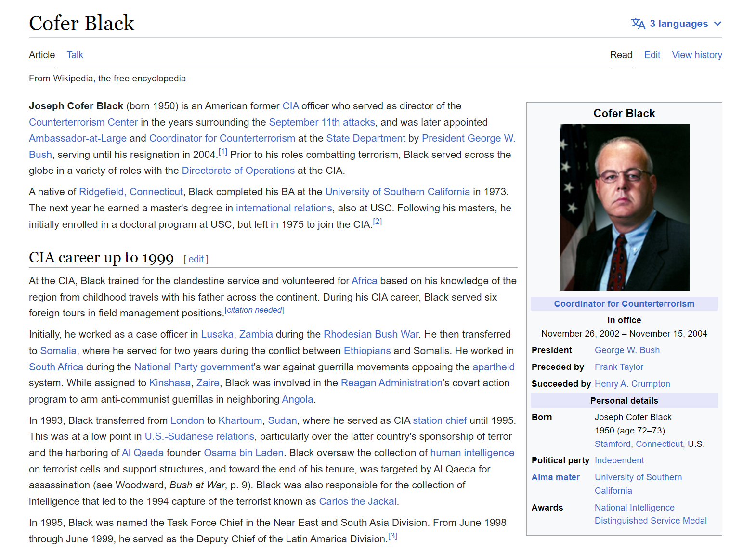Open Independent political party link
The height and width of the screenshot is (551, 756).
click(619, 460)
